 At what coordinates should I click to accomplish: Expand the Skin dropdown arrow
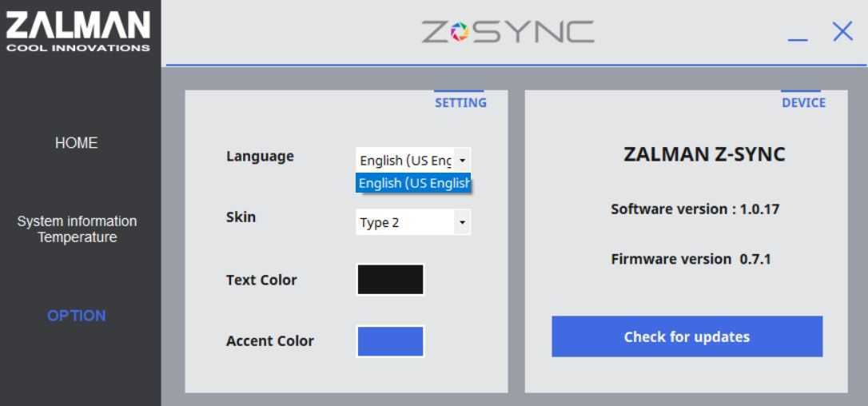coord(462,222)
